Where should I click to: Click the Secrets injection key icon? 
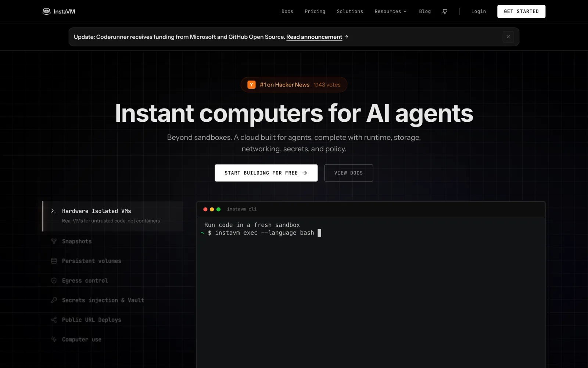[x=54, y=300]
